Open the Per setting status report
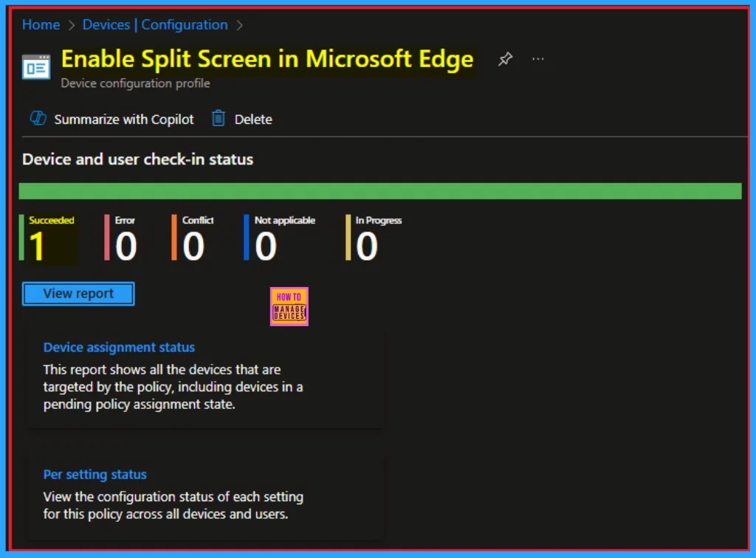The height and width of the screenshot is (558, 756). (x=95, y=475)
